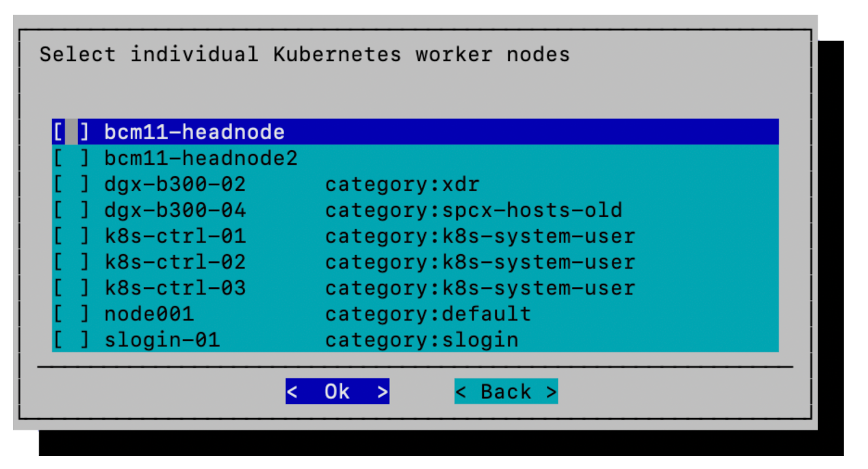The width and height of the screenshot is (868, 469).
Task: Highlight the k8s-ctrl-03 node name
Action: point(175,288)
